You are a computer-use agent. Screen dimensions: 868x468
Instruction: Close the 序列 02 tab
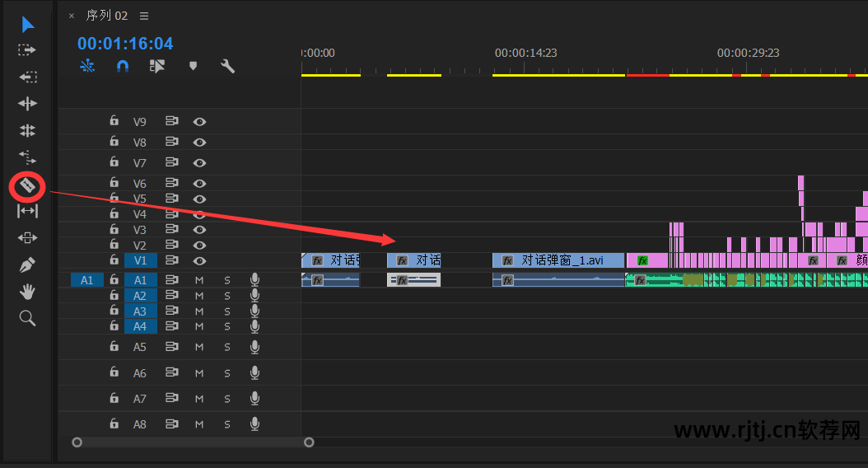click(72, 16)
